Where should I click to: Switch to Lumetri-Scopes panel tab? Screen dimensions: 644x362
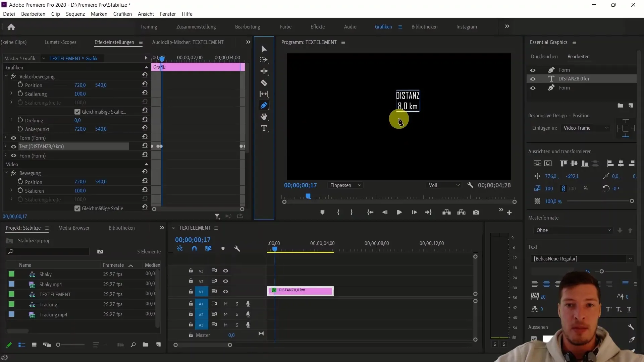[60, 42]
